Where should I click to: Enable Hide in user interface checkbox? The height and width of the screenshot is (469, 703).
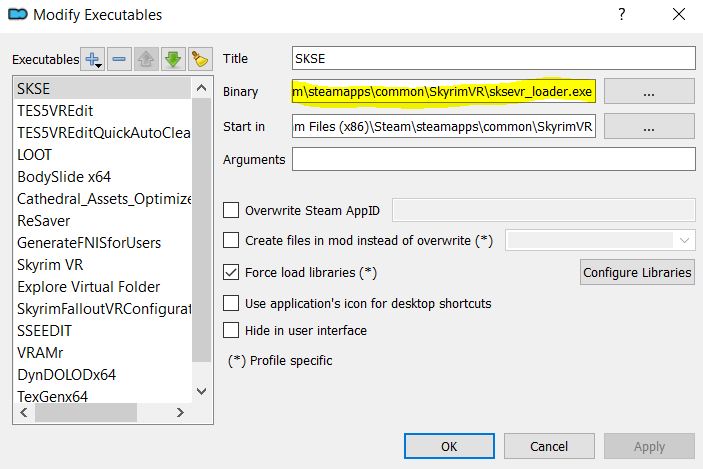(x=231, y=330)
